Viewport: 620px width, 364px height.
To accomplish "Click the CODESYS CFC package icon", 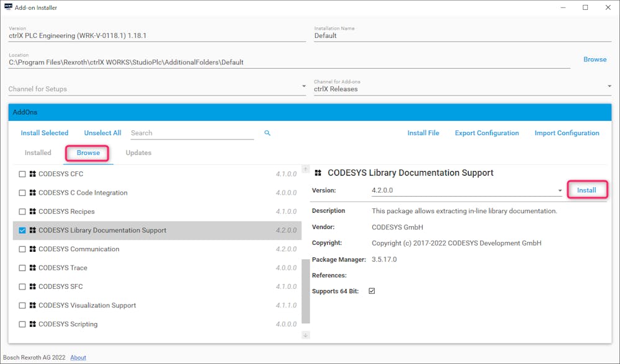I will coord(32,174).
